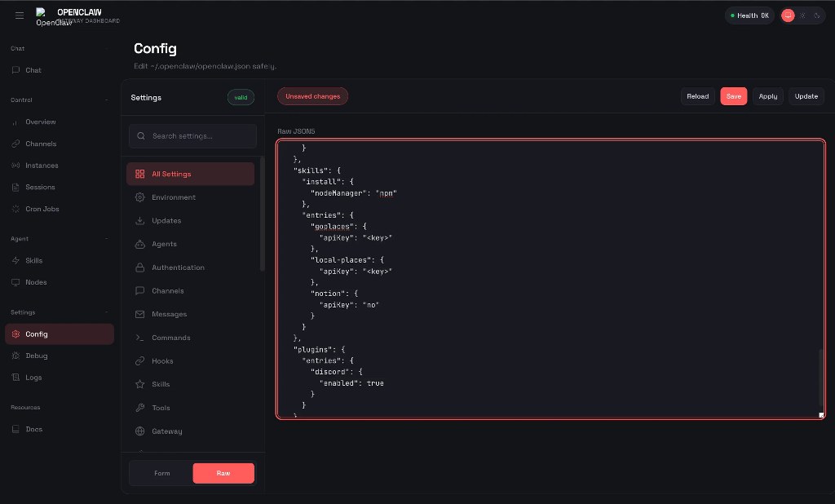Collapse the Chat sidebar section
Image resolution: width=835 pixels, height=504 pixels.
107,48
